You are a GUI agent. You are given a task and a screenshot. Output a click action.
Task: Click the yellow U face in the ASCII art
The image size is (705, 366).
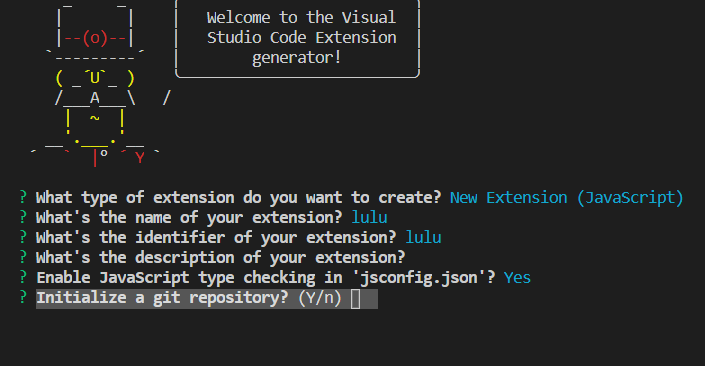click(94, 78)
